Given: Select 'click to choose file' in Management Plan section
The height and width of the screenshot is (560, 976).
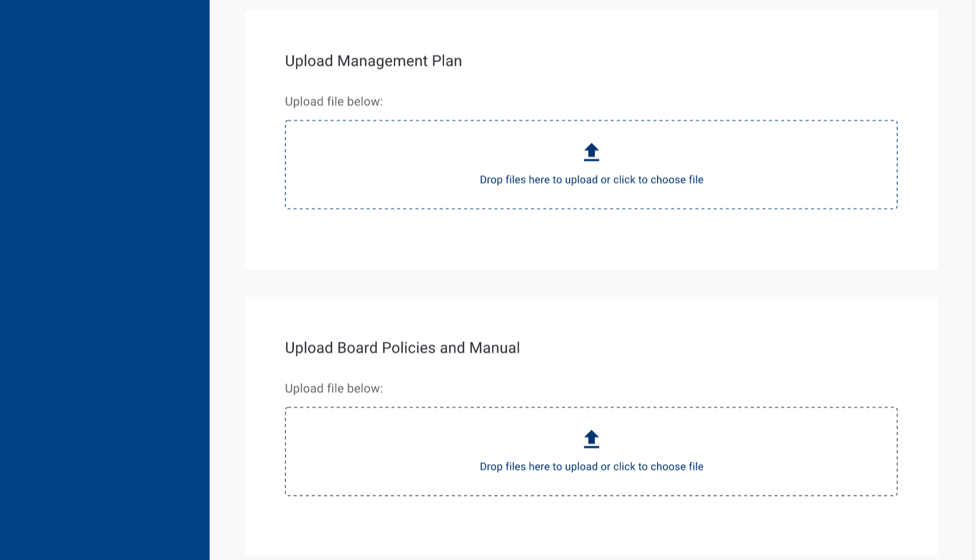Looking at the screenshot, I should point(658,180).
